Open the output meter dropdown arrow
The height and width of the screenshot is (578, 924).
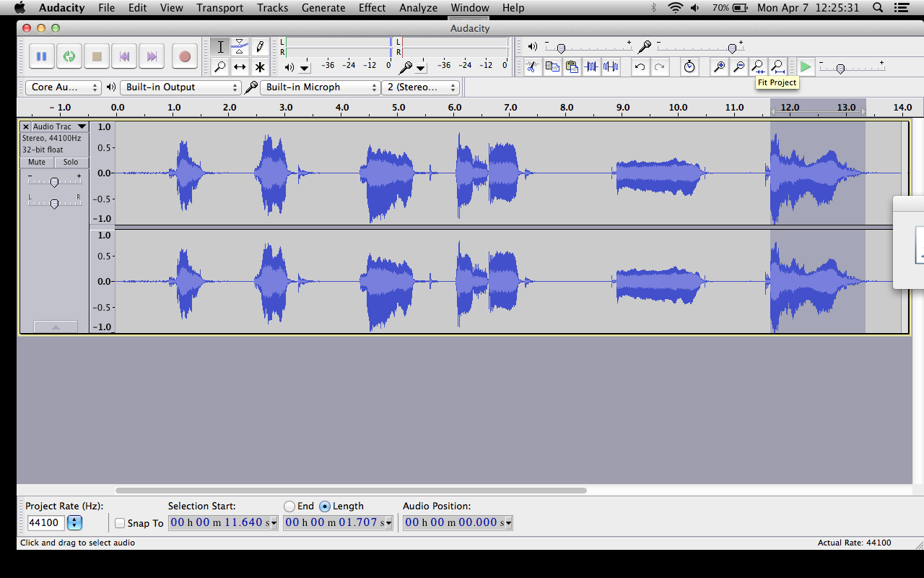[x=304, y=68]
